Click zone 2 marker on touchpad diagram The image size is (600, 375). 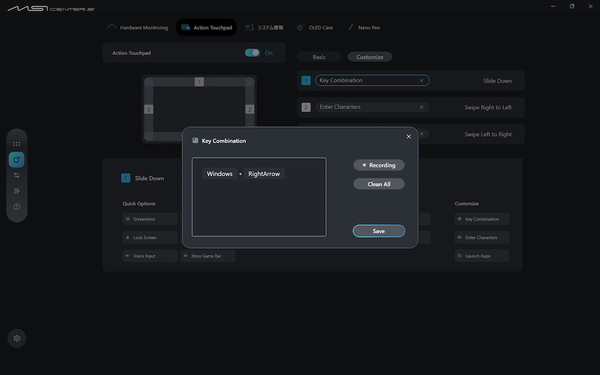click(x=249, y=109)
